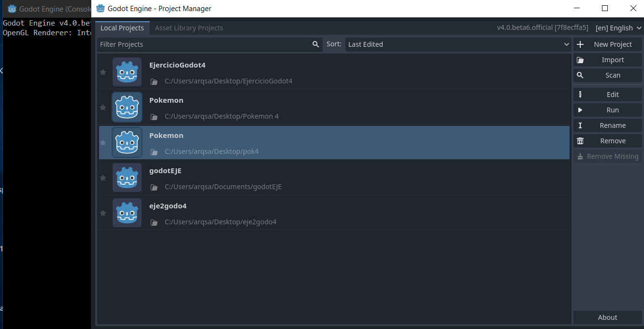
Task: Click the Rename icon in the sidebar
Action: 580,125
